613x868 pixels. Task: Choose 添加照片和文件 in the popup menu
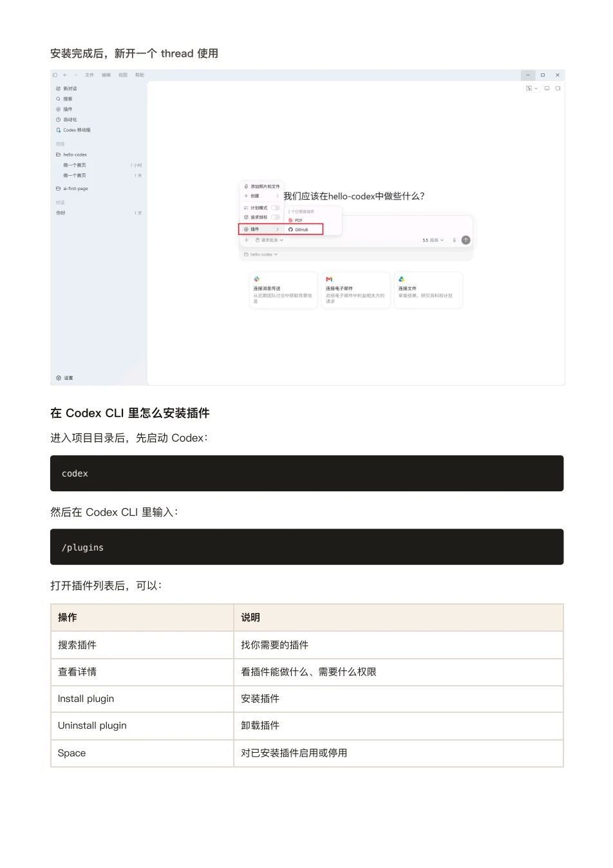[x=261, y=186]
